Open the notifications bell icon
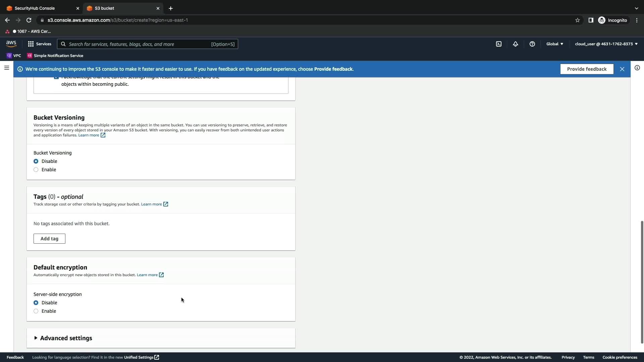644x362 pixels. tap(516, 44)
